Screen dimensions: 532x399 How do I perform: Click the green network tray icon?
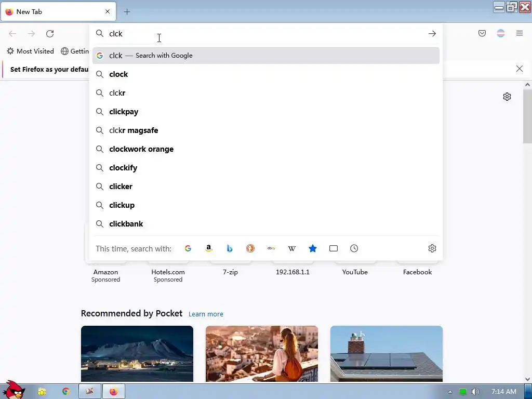point(462,392)
